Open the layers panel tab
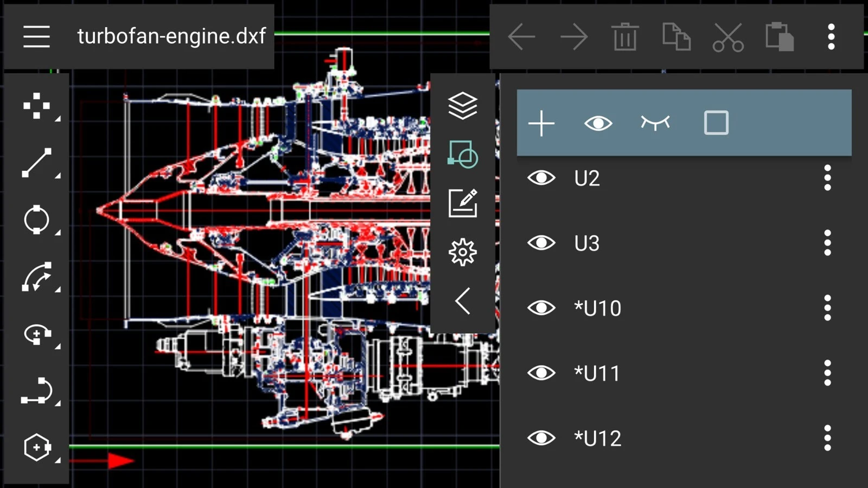The width and height of the screenshot is (868, 488). pyautogui.click(x=462, y=106)
